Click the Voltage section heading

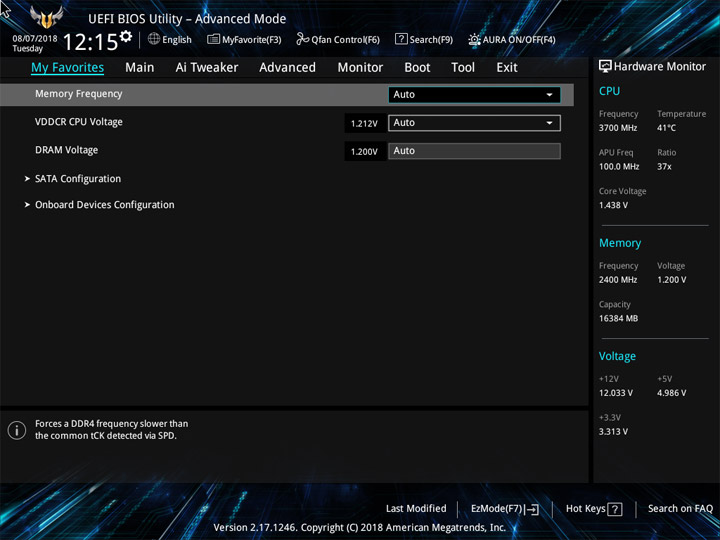tap(617, 356)
